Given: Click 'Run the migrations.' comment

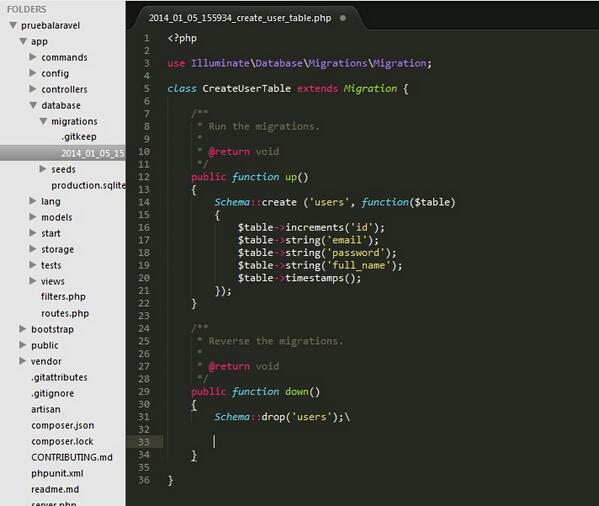Looking at the screenshot, I should [264, 126].
